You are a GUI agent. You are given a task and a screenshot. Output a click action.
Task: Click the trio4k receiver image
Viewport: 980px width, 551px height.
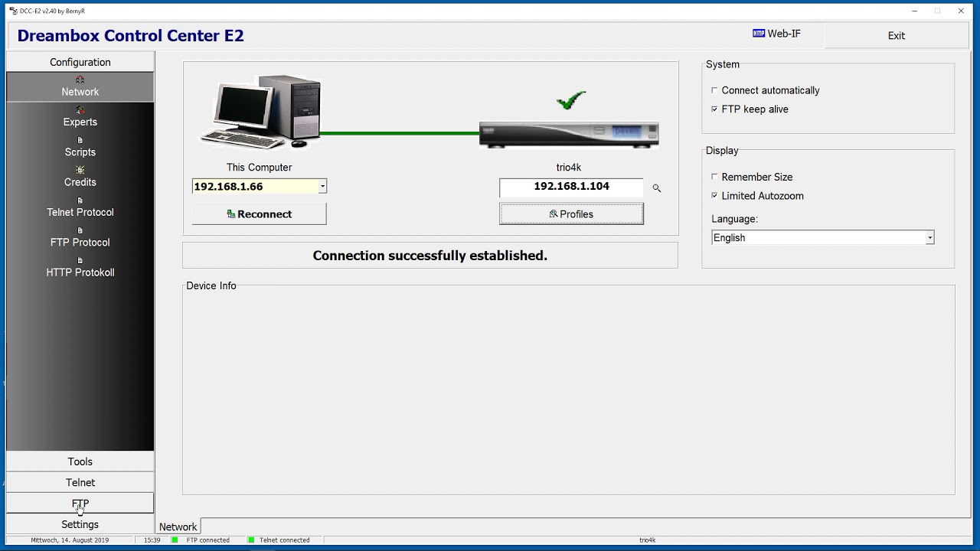tap(569, 134)
